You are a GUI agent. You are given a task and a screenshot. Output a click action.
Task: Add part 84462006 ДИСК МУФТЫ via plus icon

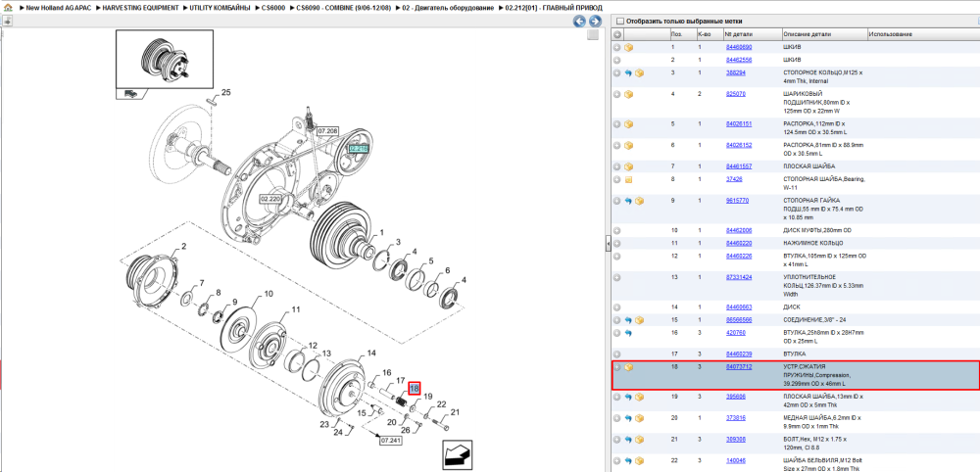pos(616,230)
